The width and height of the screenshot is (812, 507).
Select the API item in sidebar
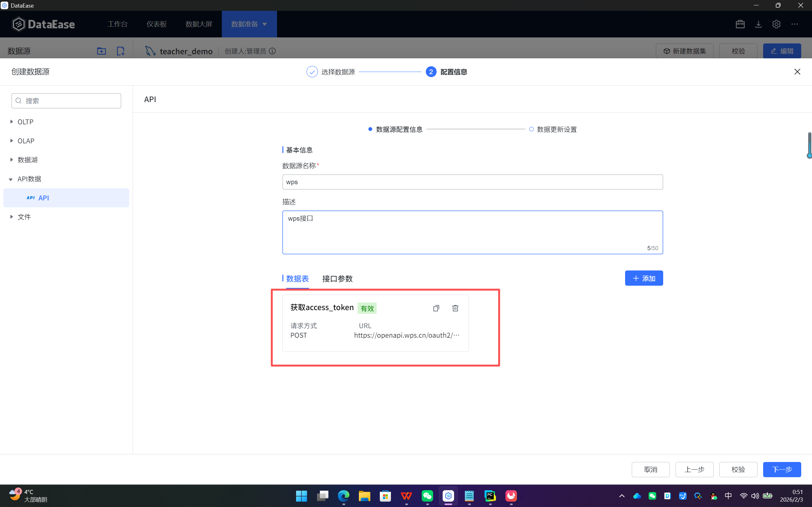[43, 198]
